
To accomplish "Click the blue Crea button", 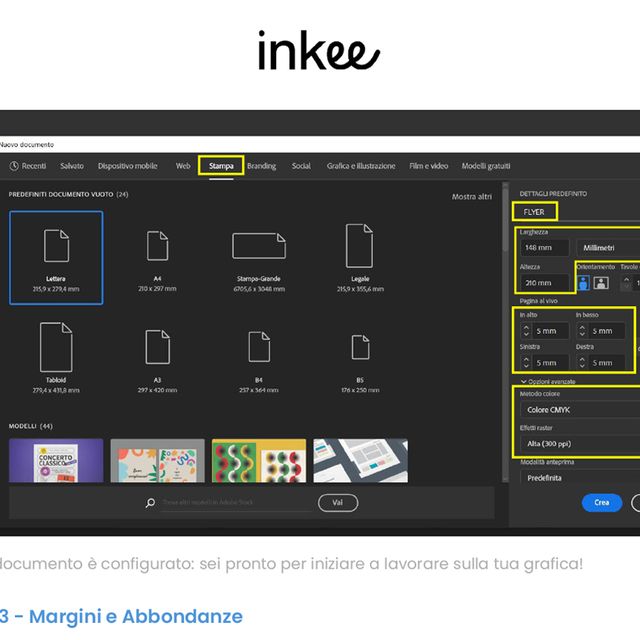I will pos(602,502).
